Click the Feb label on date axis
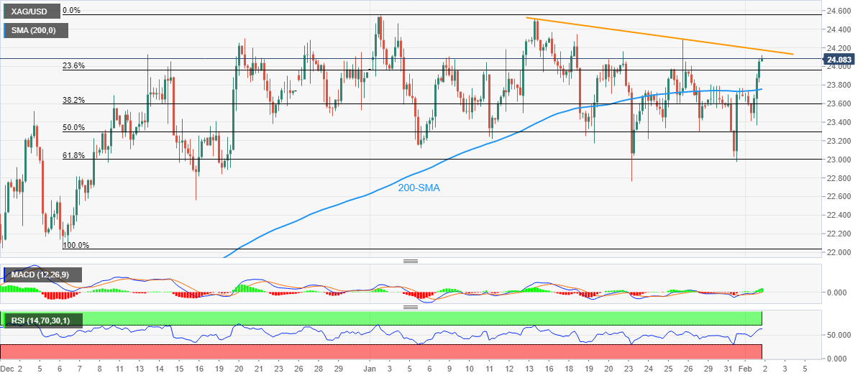The image size is (868, 378). click(746, 369)
